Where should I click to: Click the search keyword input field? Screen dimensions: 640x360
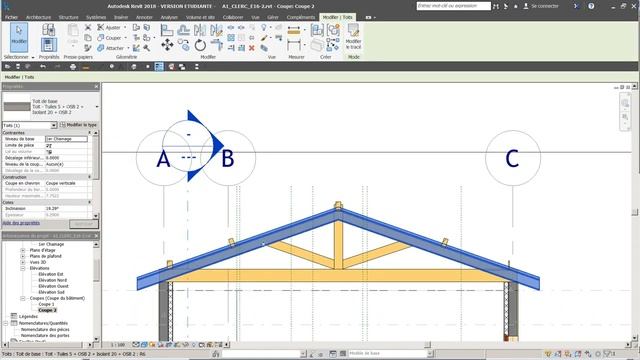click(453, 6)
